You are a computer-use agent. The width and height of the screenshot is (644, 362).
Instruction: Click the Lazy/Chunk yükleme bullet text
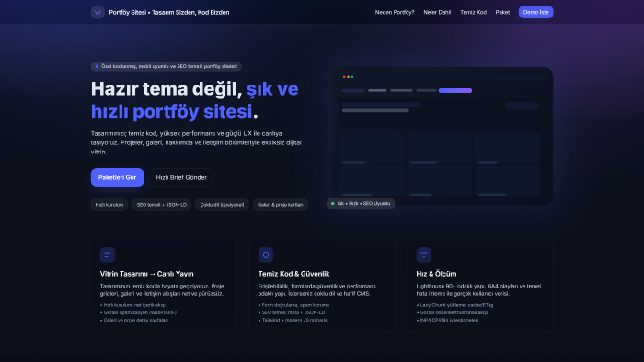pyautogui.click(x=454, y=305)
